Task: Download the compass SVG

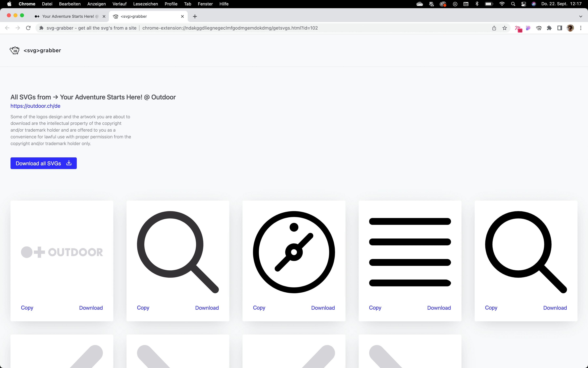Action: click(x=323, y=308)
